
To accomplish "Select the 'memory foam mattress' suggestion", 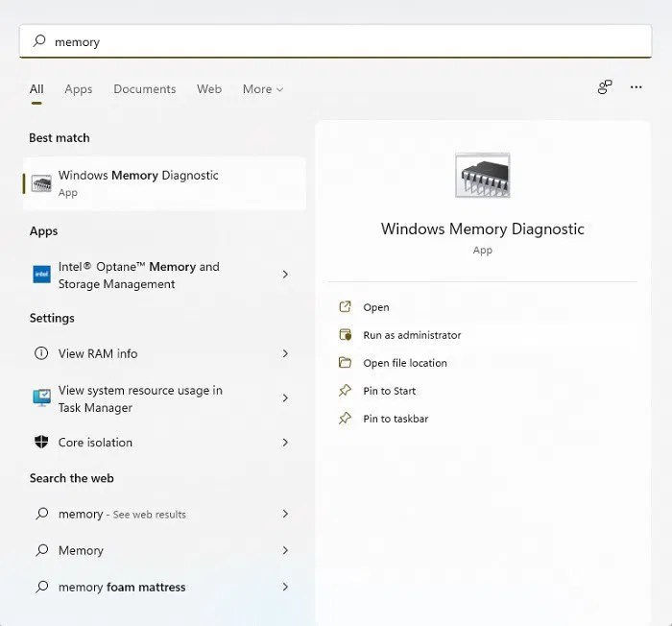I will pyautogui.click(x=164, y=586).
